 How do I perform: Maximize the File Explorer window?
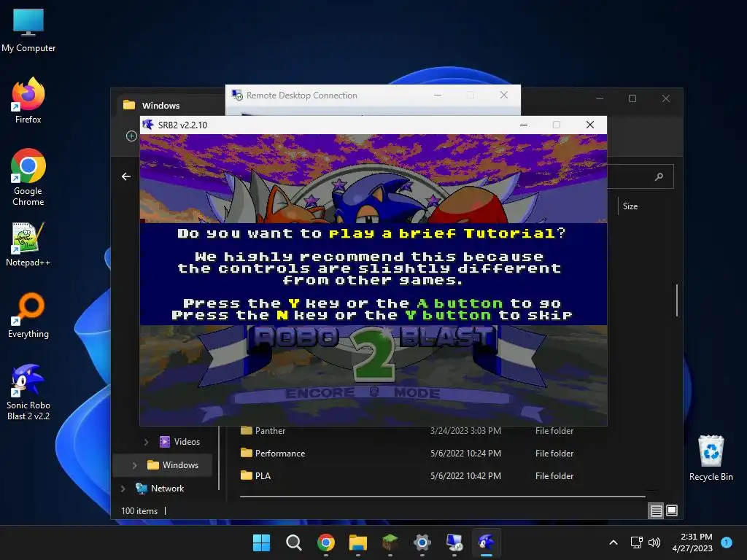[632, 98]
